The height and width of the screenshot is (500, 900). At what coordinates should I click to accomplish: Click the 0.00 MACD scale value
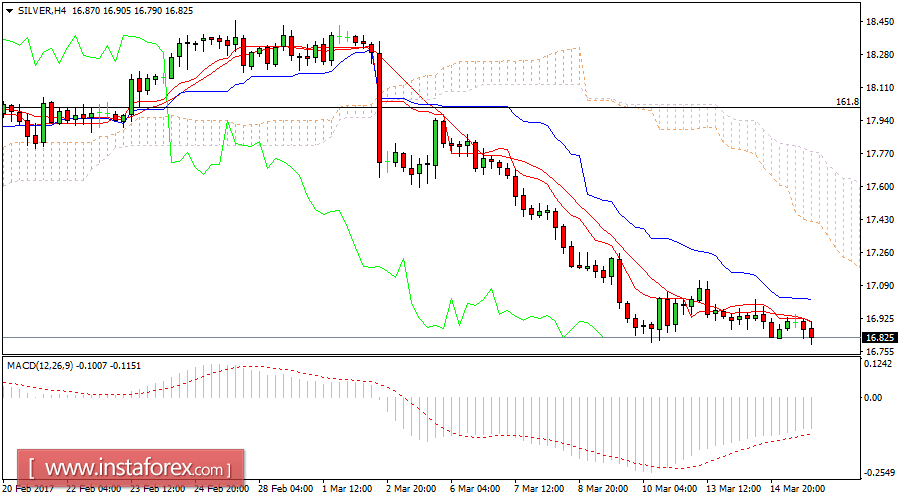[x=874, y=397]
